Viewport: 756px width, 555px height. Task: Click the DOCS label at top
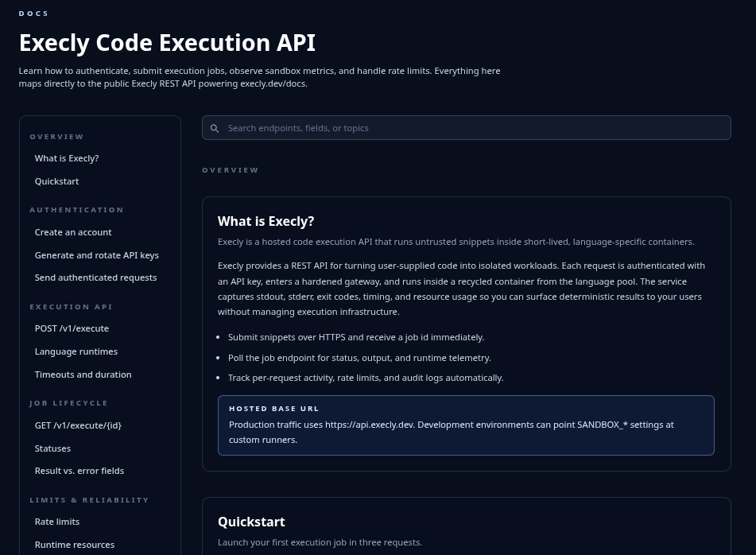point(33,14)
